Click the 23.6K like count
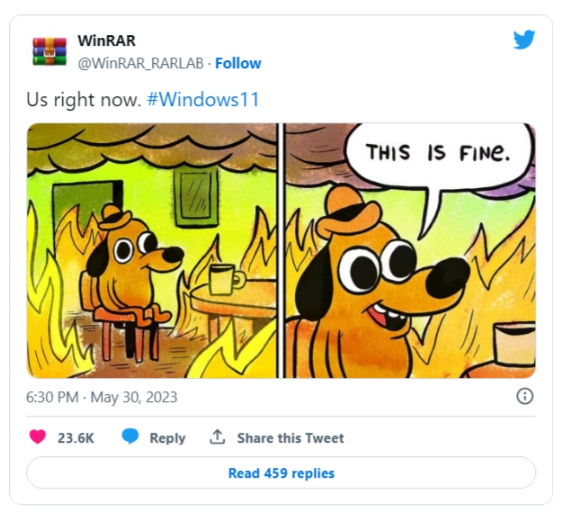Screen dimensions: 566x517 76,438
